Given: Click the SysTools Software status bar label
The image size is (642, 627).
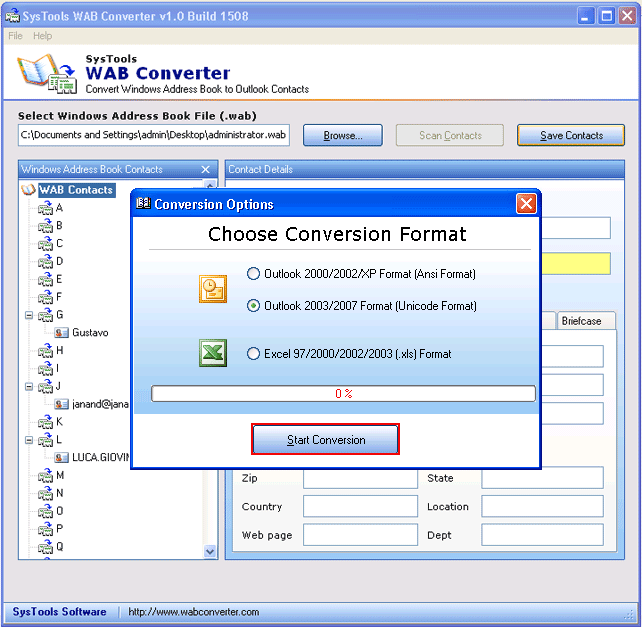Looking at the screenshot, I should coord(59,611).
